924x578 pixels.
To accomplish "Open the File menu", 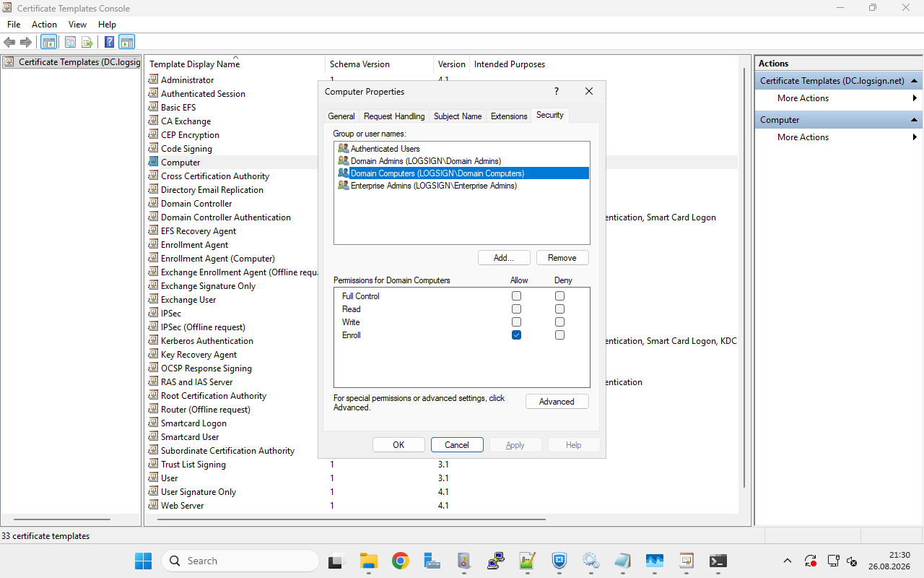I will pos(14,25).
